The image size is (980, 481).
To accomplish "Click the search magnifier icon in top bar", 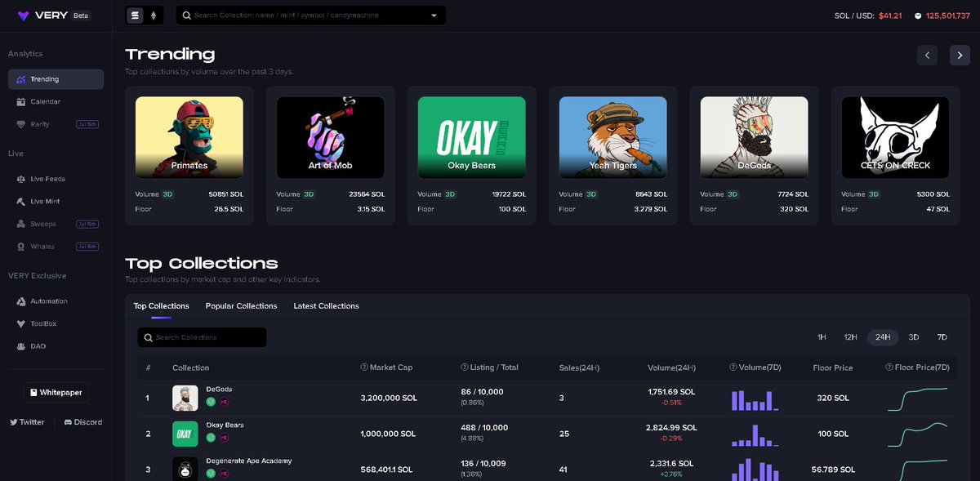I will [x=187, y=16].
